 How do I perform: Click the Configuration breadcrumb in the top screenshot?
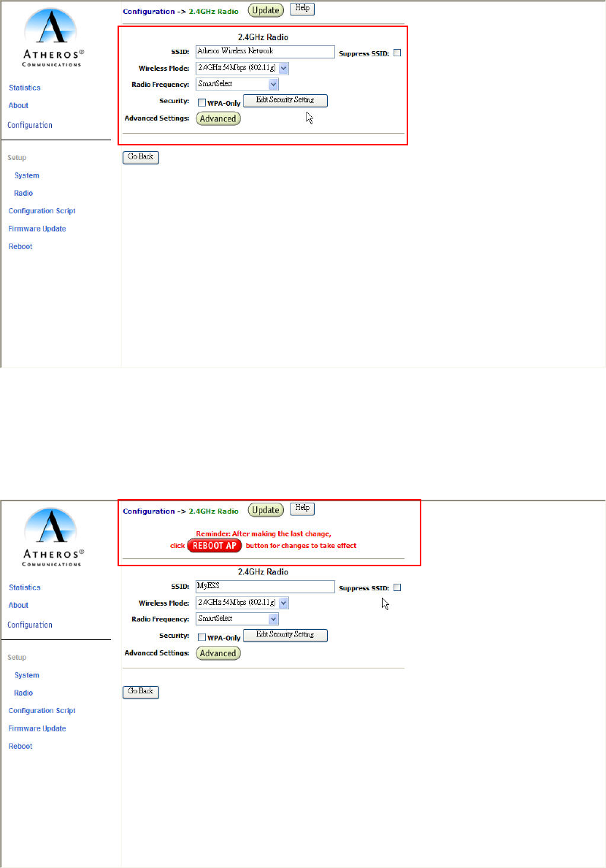pyautogui.click(x=149, y=12)
